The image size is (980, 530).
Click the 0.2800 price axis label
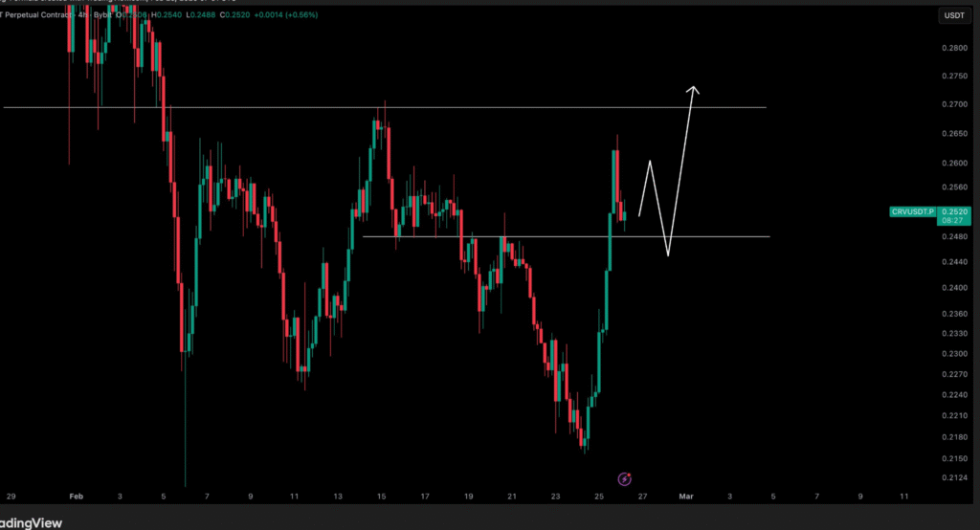[x=953, y=48]
